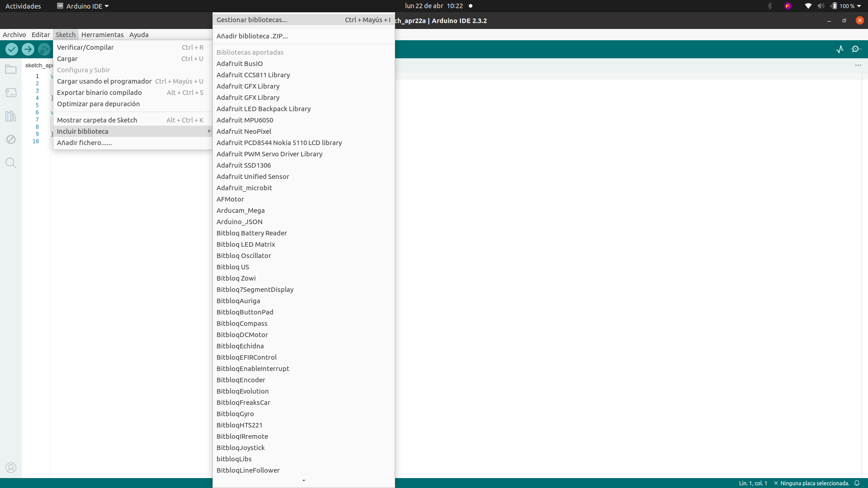Image resolution: width=868 pixels, height=488 pixels.
Task: Open the account profile sidebar icon
Action: [x=11, y=468]
